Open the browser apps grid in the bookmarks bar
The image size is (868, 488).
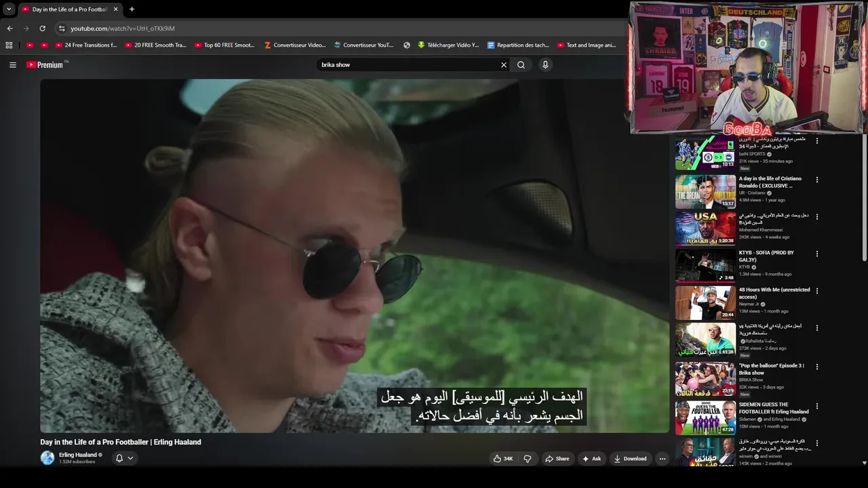(x=9, y=45)
